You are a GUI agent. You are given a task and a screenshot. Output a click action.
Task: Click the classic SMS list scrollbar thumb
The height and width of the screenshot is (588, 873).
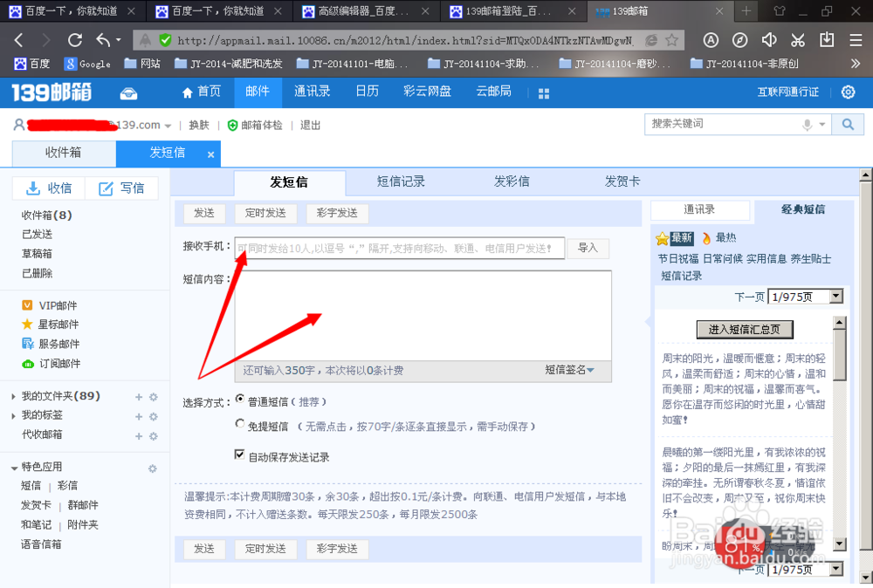(x=839, y=354)
